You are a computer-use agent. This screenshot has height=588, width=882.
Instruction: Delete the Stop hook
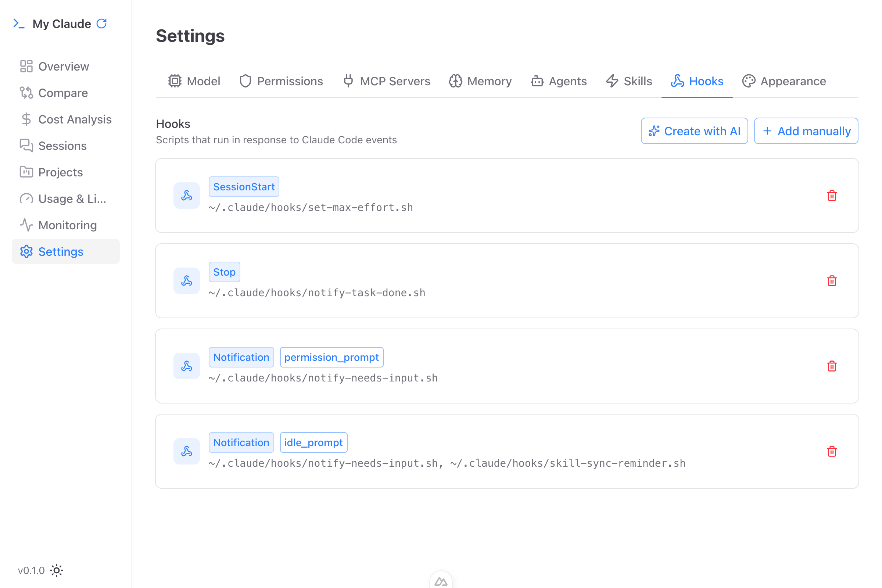click(832, 281)
